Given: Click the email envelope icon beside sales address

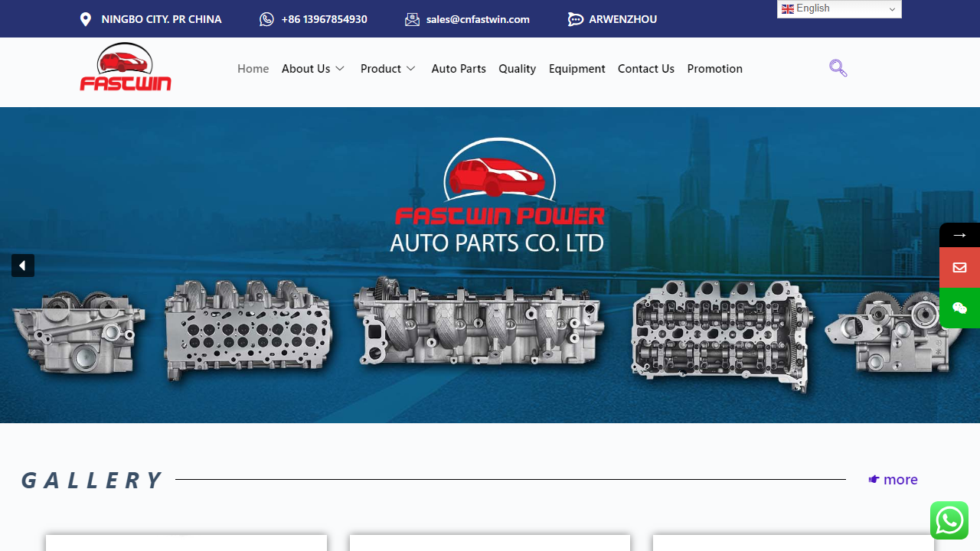Looking at the screenshot, I should tap(412, 19).
